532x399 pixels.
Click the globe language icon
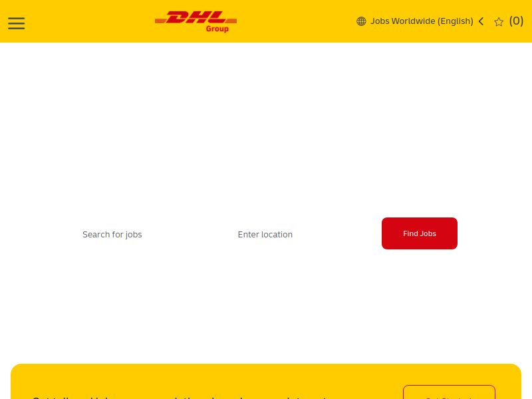coord(361,21)
